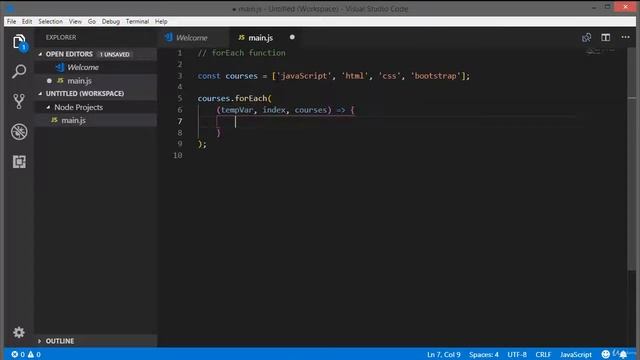Collapse the Node Projects folder
This screenshot has width=640, height=360.
48,107
